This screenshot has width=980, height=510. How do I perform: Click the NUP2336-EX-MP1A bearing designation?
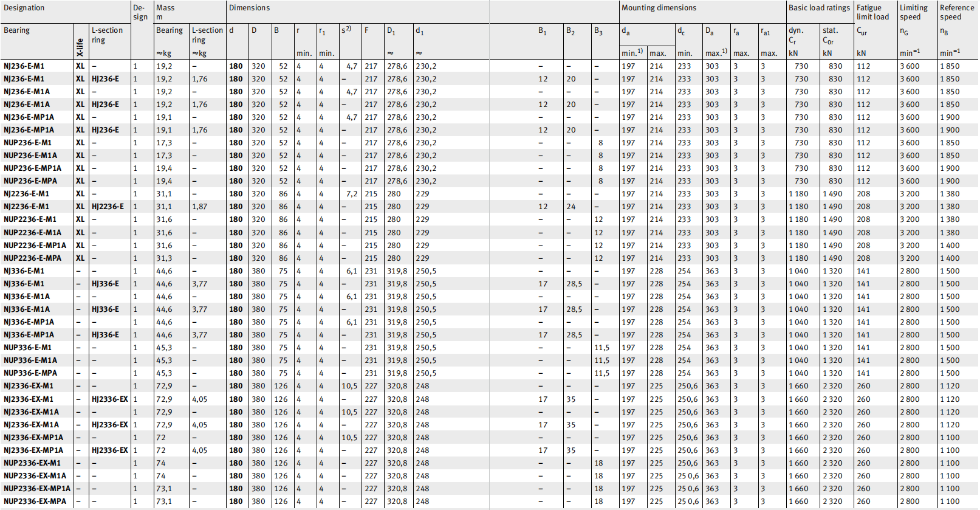(x=37, y=489)
